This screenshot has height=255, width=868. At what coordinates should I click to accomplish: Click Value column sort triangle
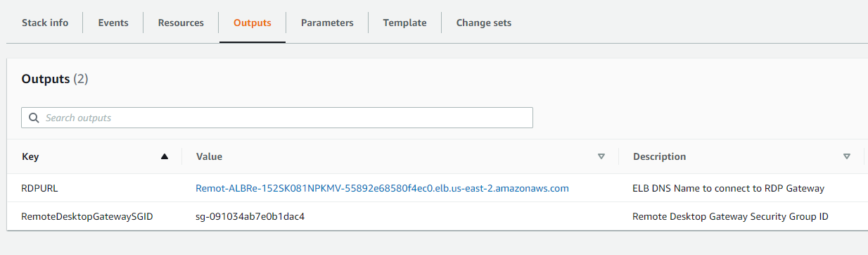pyautogui.click(x=601, y=156)
